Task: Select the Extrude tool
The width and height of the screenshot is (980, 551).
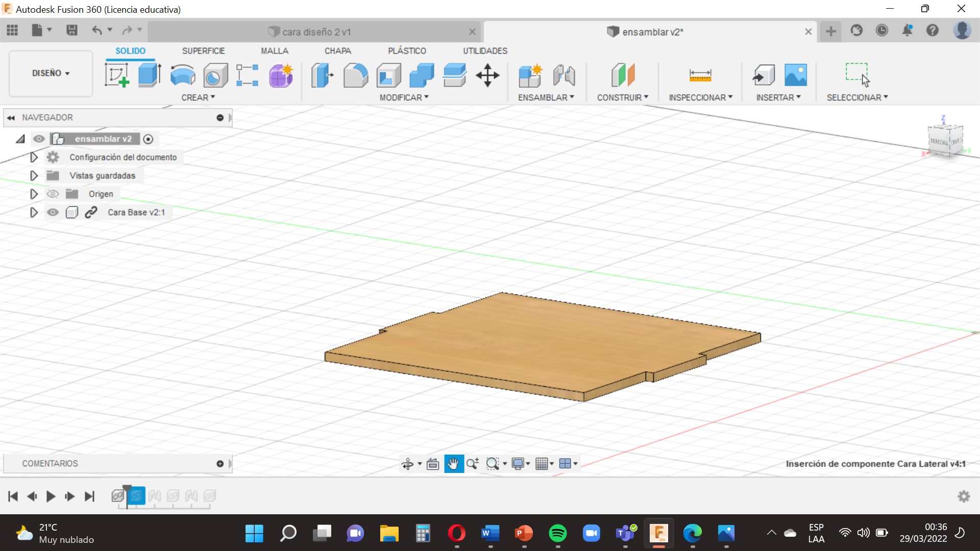Action: point(150,75)
